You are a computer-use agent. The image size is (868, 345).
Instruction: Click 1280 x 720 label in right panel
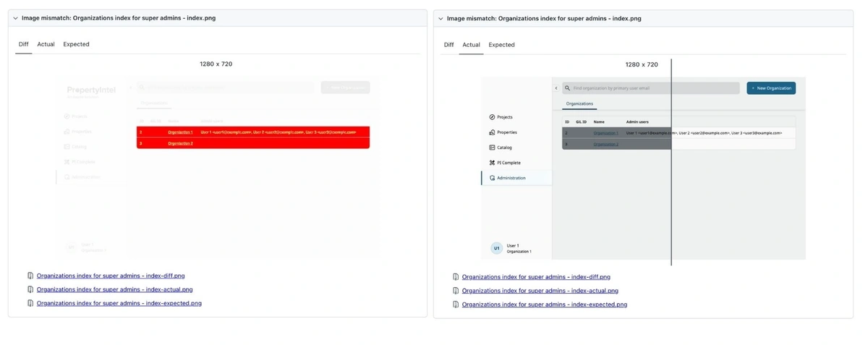642,64
